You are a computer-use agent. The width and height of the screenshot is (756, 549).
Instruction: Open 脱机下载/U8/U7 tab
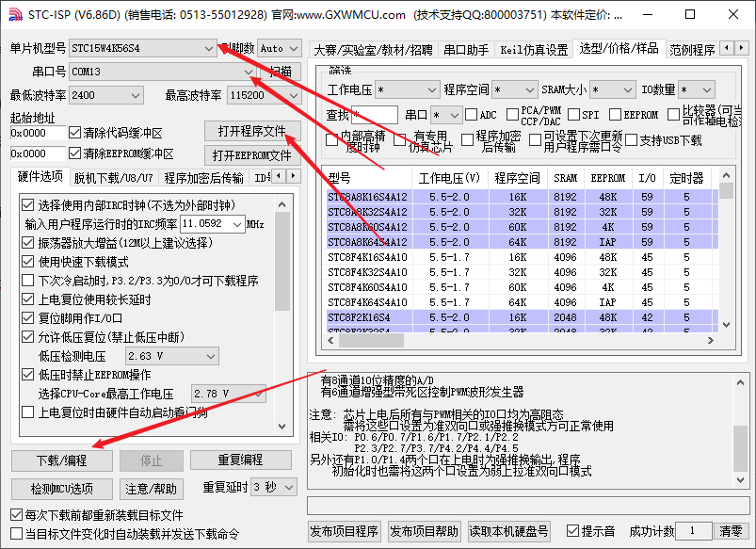click(113, 178)
